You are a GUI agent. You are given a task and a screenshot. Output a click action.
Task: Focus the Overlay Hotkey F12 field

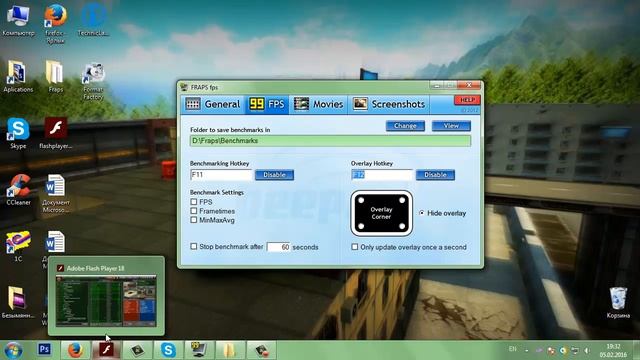tap(382, 175)
